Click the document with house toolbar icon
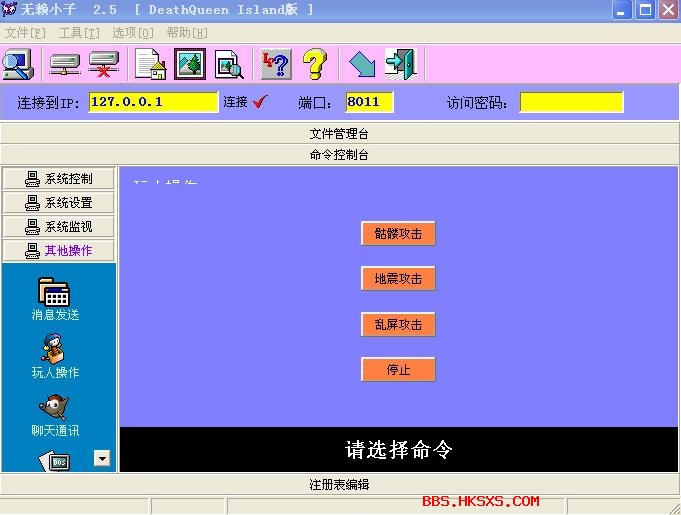The height and width of the screenshot is (515, 681). tap(150, 64)
